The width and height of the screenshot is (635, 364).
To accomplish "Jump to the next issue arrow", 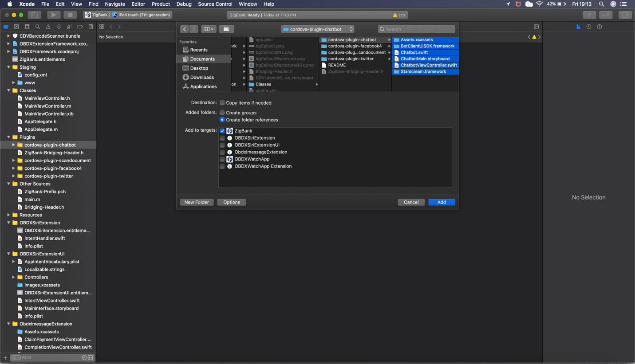I will tap(539, 37).
